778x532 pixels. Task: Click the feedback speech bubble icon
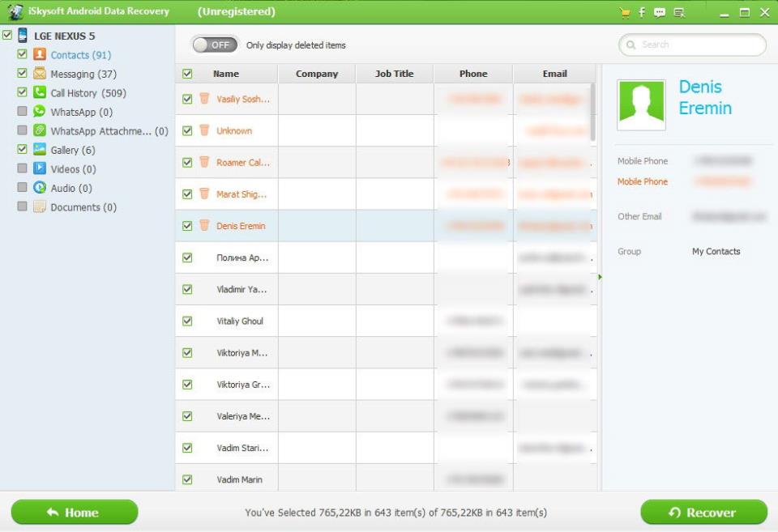point(660,12)
